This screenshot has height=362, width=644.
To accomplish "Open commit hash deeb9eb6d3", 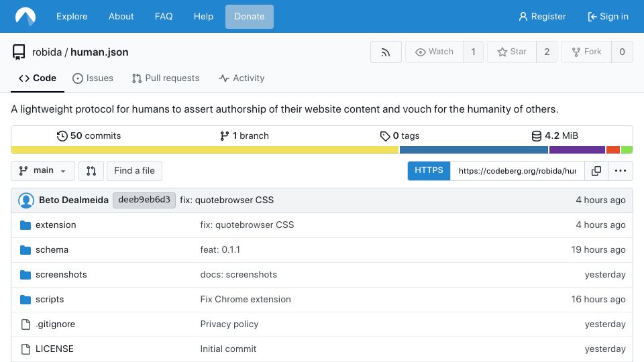I will click(144, 200).
